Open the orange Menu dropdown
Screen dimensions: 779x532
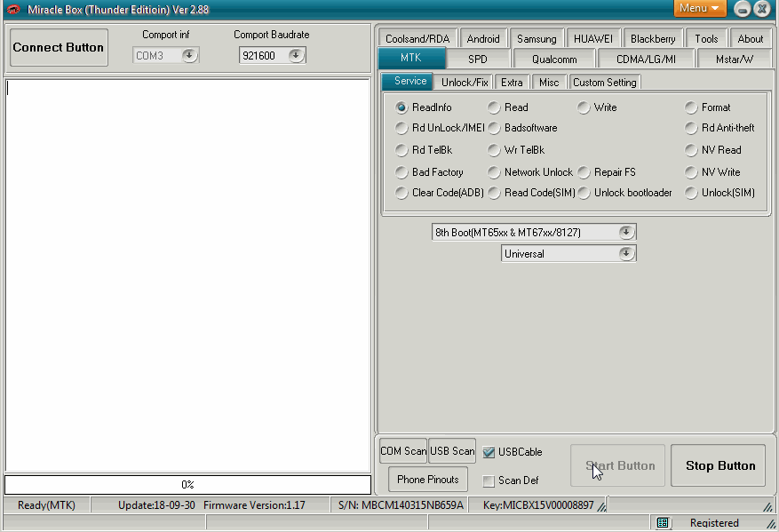click(x=700, y=9)
